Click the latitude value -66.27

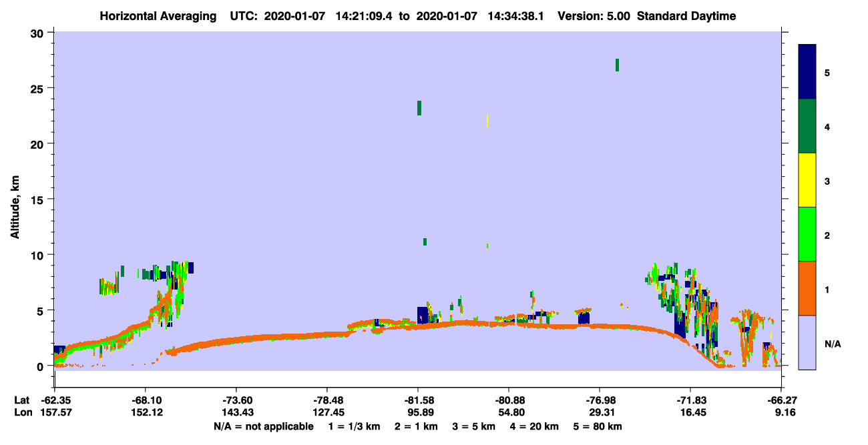[781, 400]
